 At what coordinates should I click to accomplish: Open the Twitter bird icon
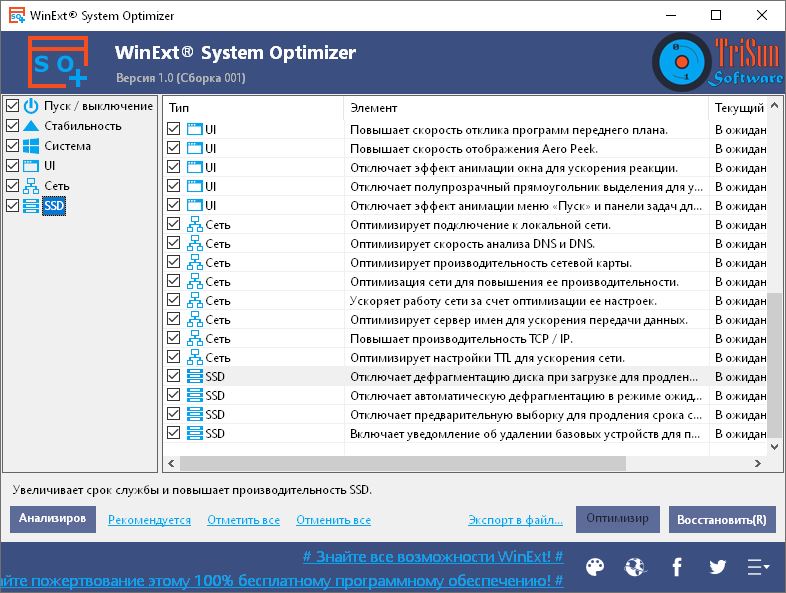pos(717,567)
